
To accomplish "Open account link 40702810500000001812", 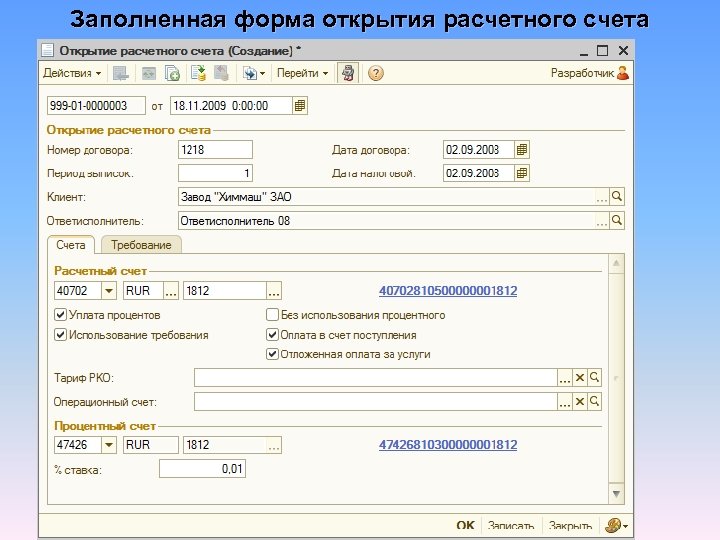I will (448, 291).
